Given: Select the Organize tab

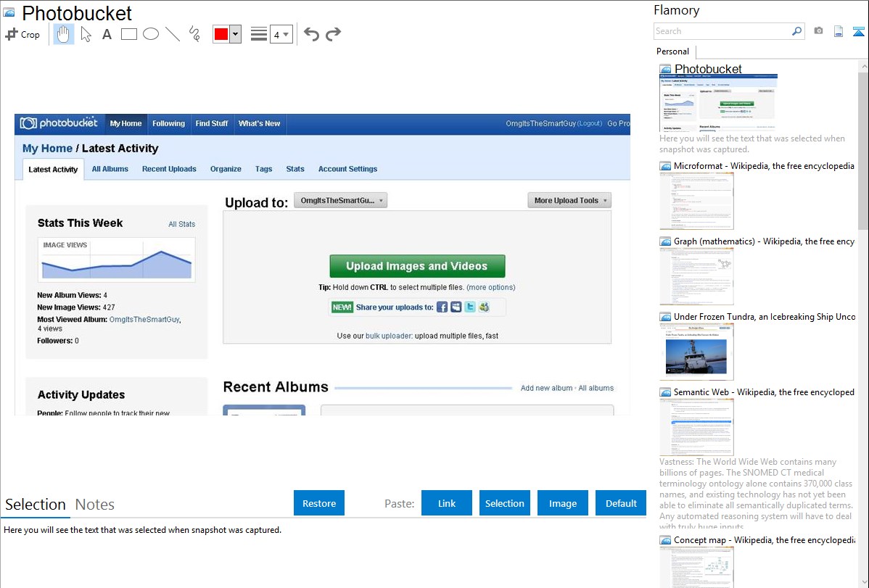Looking at the screenshot, I should pyautogui.click(x=226, y=169).
